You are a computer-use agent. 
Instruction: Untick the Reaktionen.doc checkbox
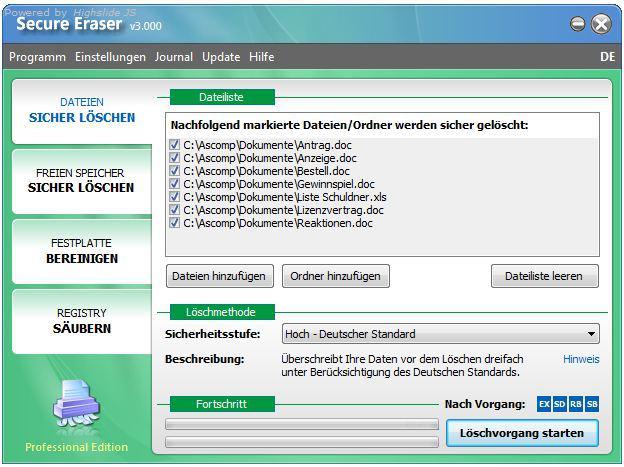point(175,223)
